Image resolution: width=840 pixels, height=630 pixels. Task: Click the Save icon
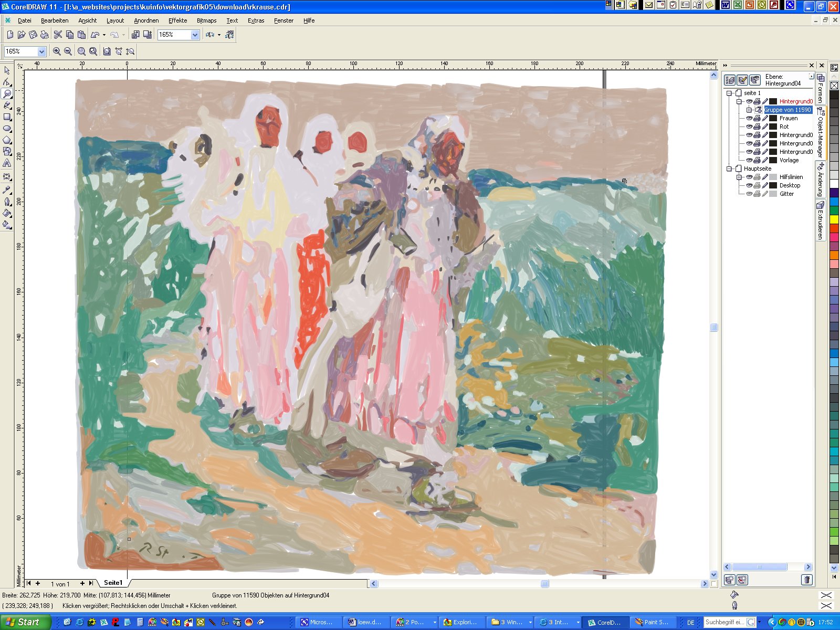pos(33,35)
